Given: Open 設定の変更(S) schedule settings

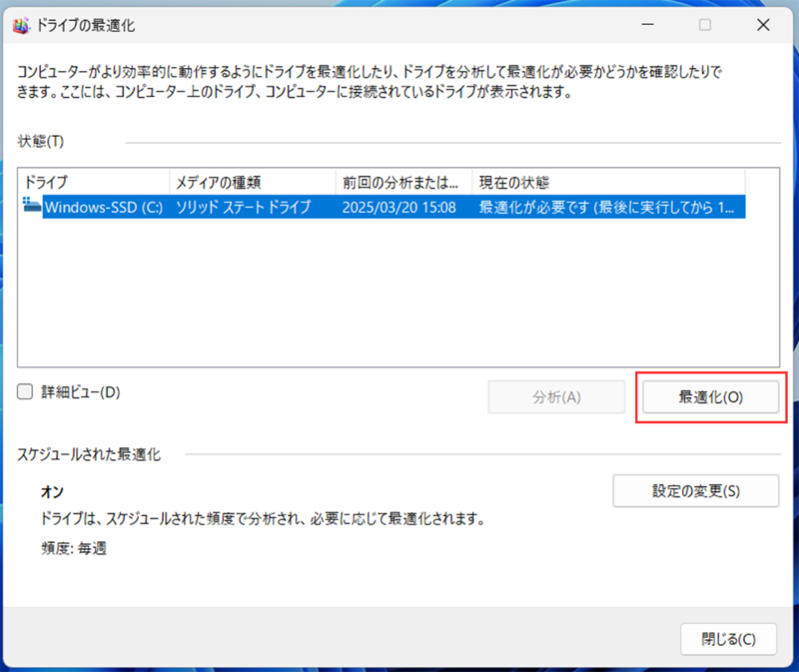Looking at the screenshot, I should (696, 490).
